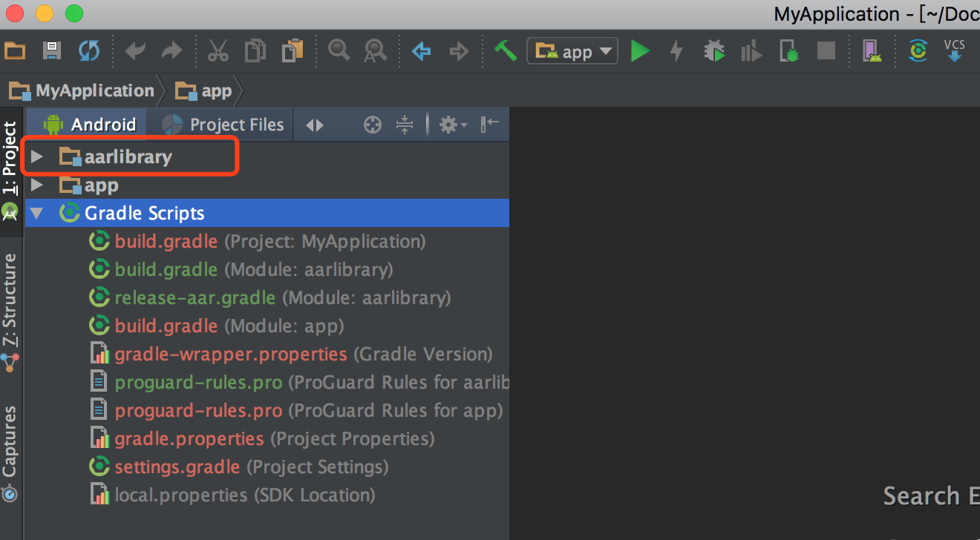980x540 pixels.
Task: Select settings.gradle (Project Settings)
Action: 238,467
